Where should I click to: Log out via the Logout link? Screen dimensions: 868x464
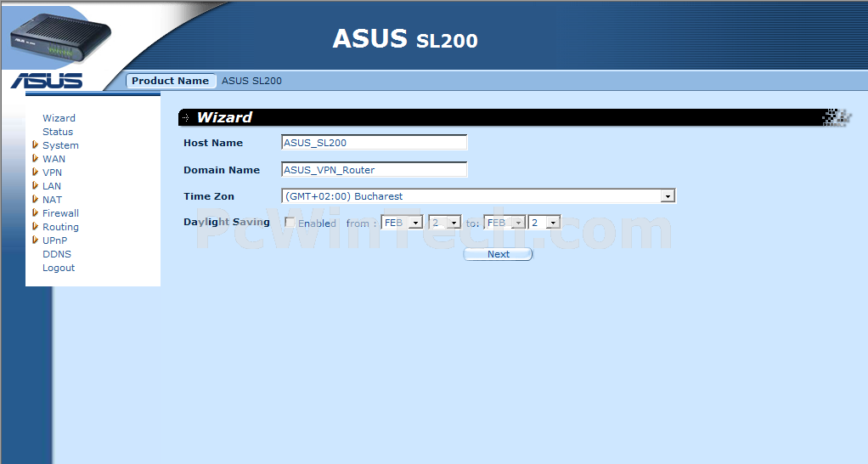tap(58, 268)
